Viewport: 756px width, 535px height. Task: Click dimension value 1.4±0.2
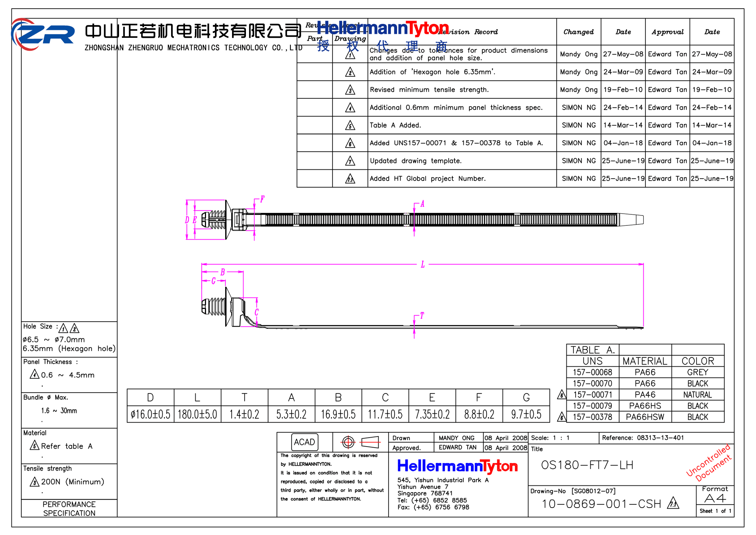pyautogui.click(x=245, y=414)
